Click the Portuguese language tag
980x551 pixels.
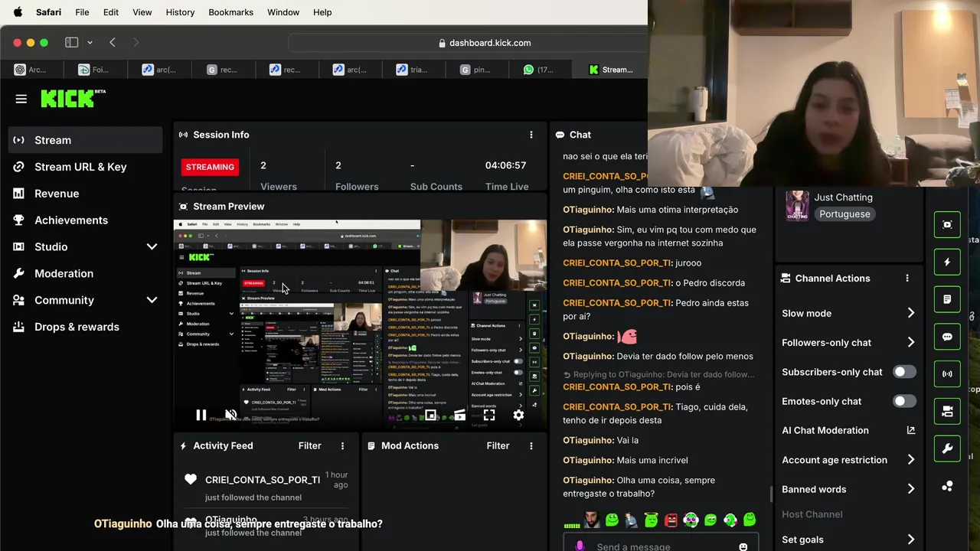[844, 214]
